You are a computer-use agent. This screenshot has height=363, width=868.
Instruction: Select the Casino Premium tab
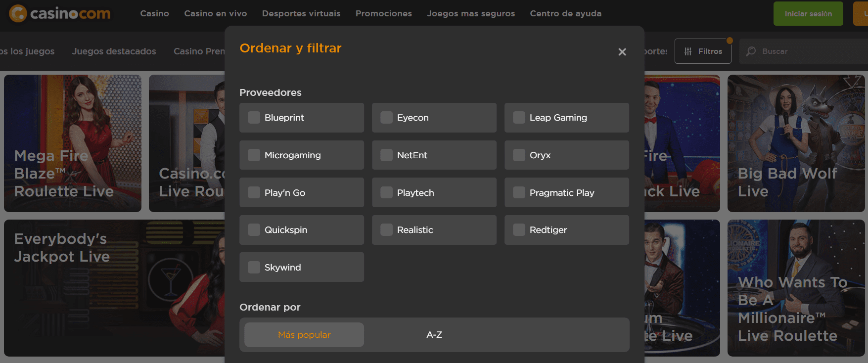pyautogui.click(x=199, y=51)
